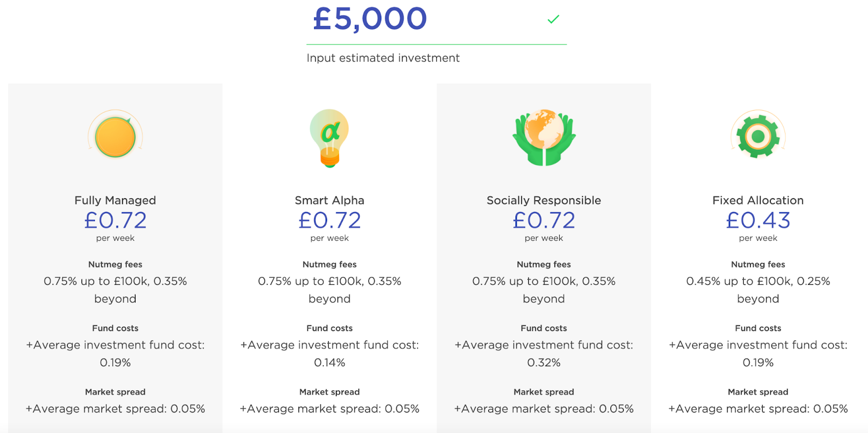Click the Fixed Allocation £0.43 weekly price
Viewport: 868px width, 433px height.
point(758,220)
